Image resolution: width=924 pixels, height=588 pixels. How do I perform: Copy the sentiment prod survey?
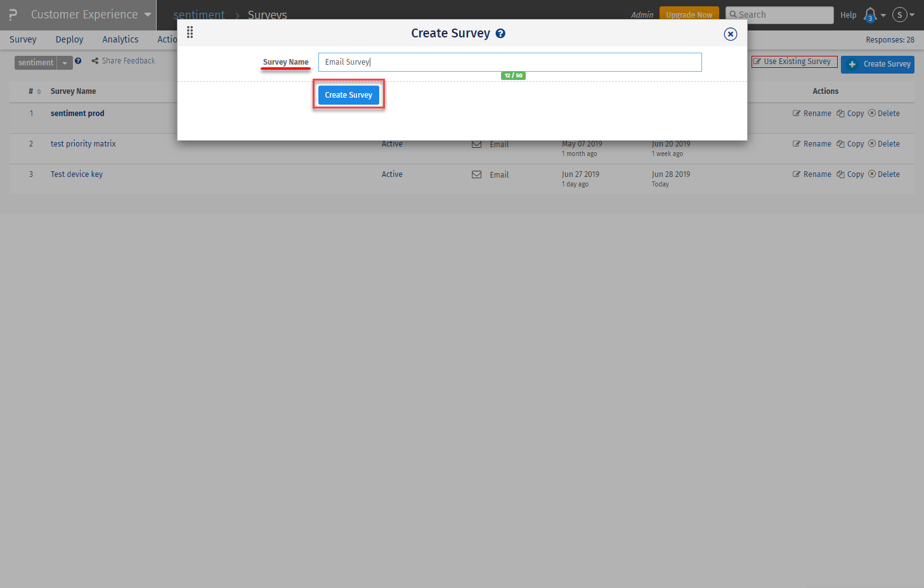(x=850, y=114)
